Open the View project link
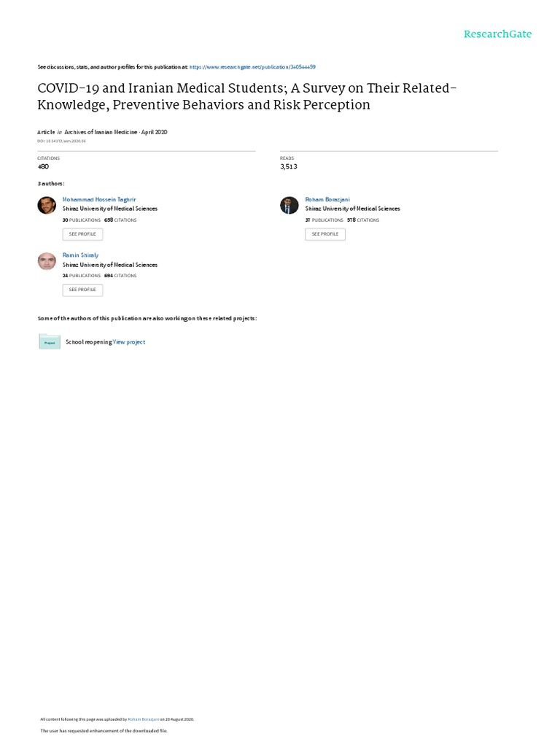The height and width of the screenshot is (747, 560). [129, 342]
